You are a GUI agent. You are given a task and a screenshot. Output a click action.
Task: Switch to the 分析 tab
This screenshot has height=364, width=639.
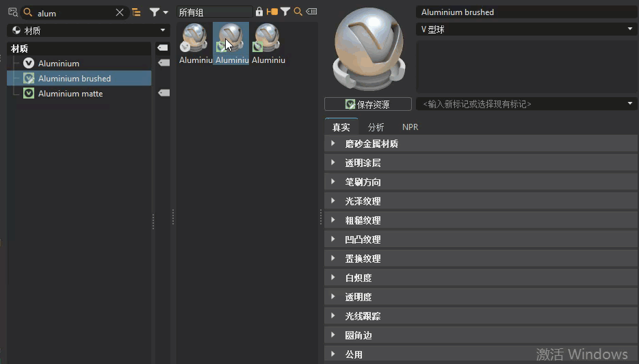pos(376,127)
